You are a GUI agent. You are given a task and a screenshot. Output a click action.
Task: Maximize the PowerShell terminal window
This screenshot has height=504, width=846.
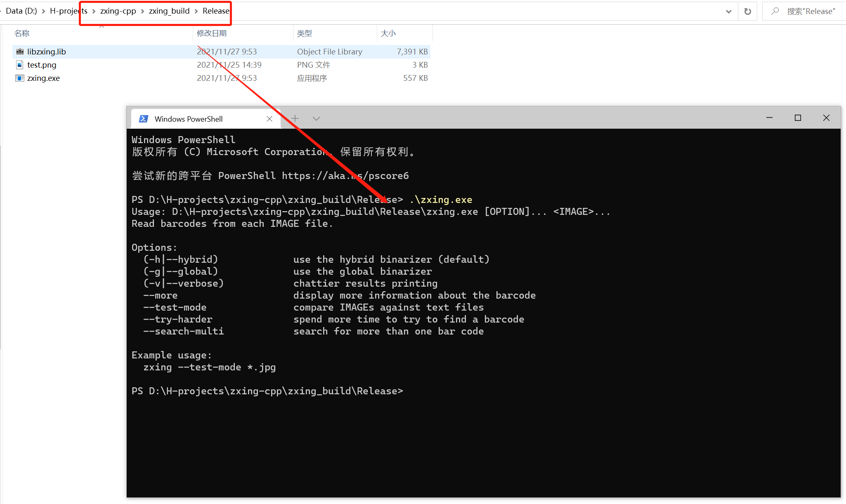coord(798,118)
